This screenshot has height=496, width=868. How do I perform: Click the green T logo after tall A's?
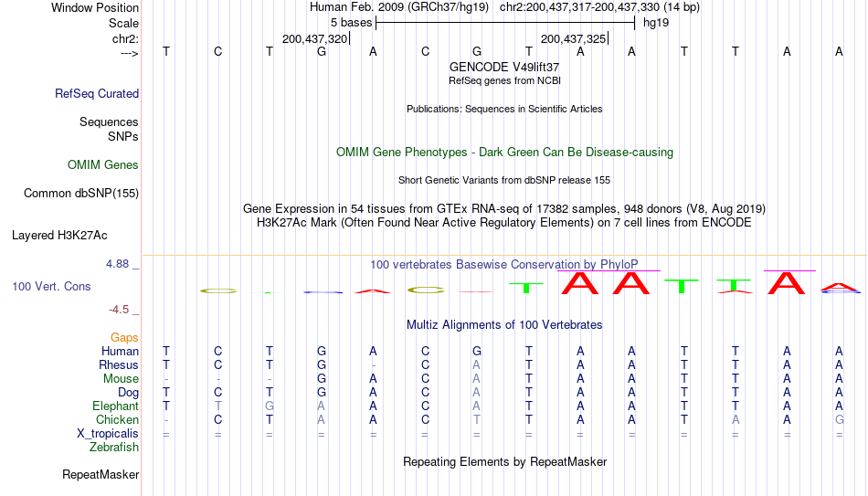[682, 286]
